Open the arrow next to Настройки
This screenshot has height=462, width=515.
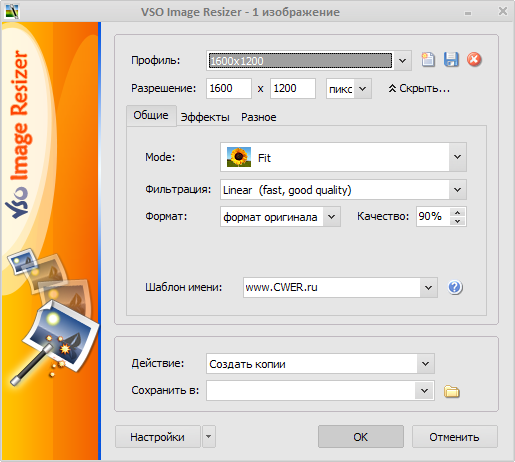point(209,436)
